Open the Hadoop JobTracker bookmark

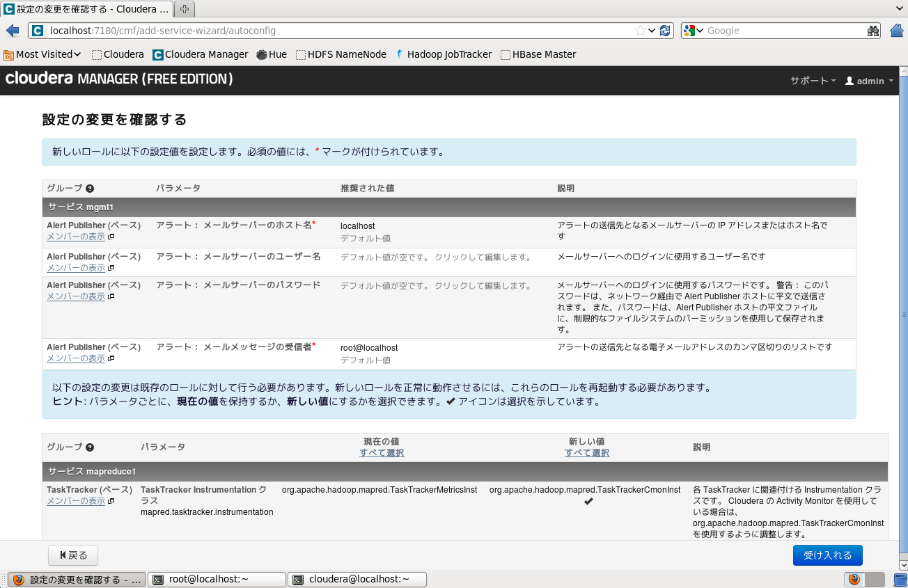pyautogui.click(x=443, y=54)
